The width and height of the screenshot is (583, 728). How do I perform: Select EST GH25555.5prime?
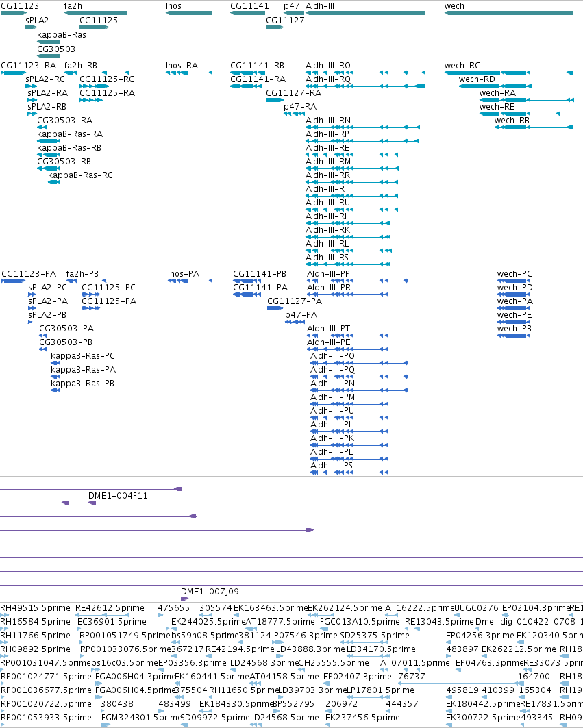point(334,662)
